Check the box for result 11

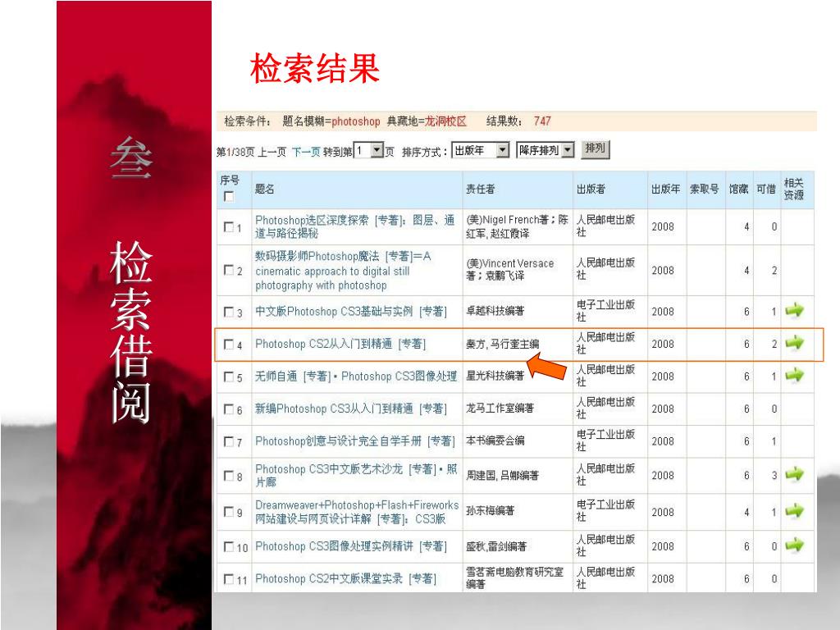coord(229,578)
